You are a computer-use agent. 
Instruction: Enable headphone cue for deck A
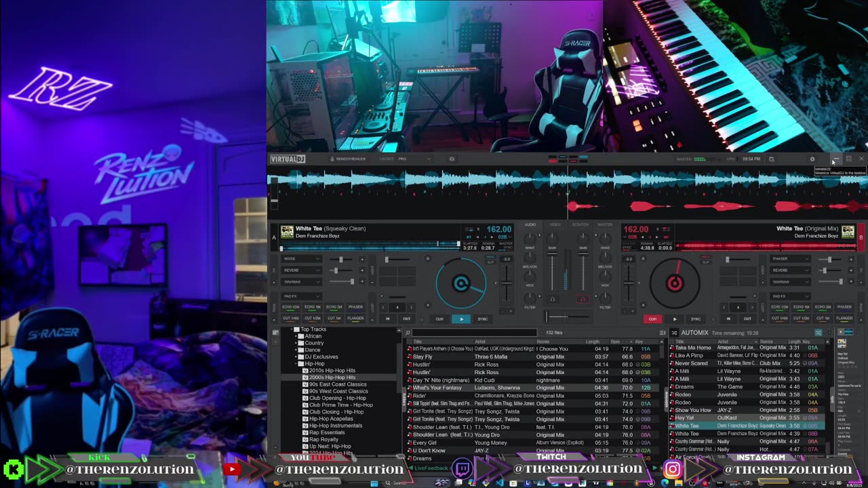[552, 299]
